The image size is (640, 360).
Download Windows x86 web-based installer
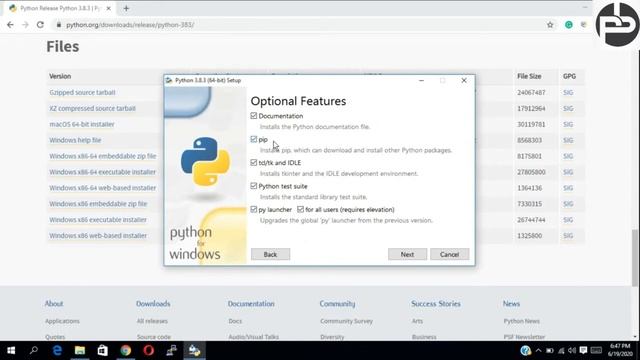(98, 236)
